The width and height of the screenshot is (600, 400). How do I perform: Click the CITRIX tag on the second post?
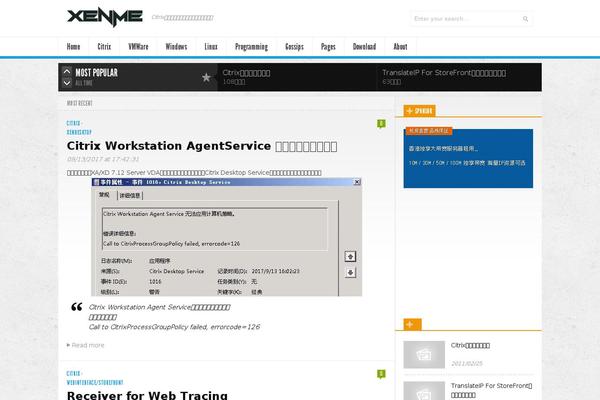(74, 374)
